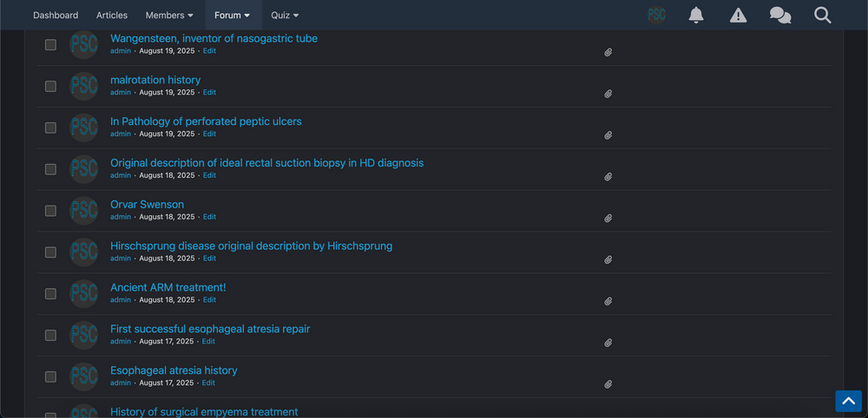Click the back-to-top arrow button
Viewport: 868px width, 418px height.
click(x=848, y=401)
